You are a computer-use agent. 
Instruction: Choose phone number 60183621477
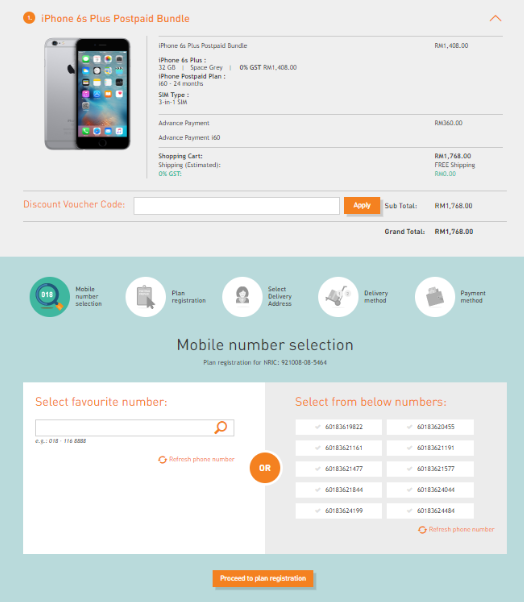[x=339, y=469]
